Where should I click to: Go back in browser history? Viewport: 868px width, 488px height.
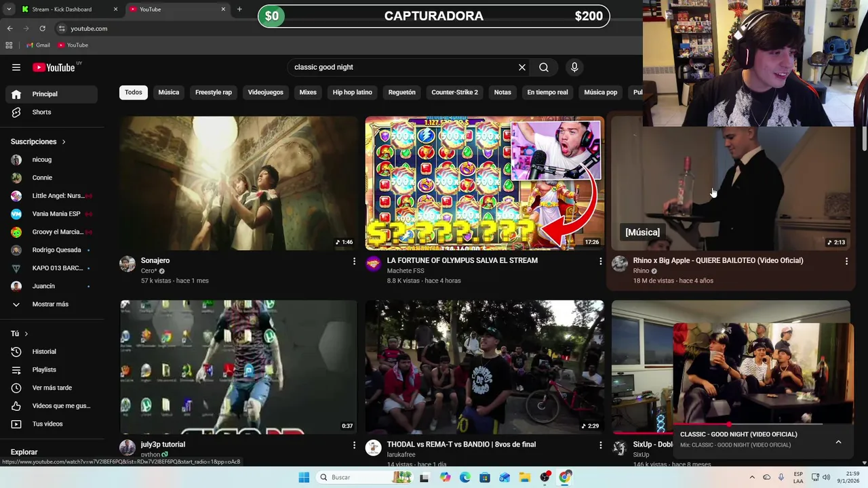click(9, 28)
